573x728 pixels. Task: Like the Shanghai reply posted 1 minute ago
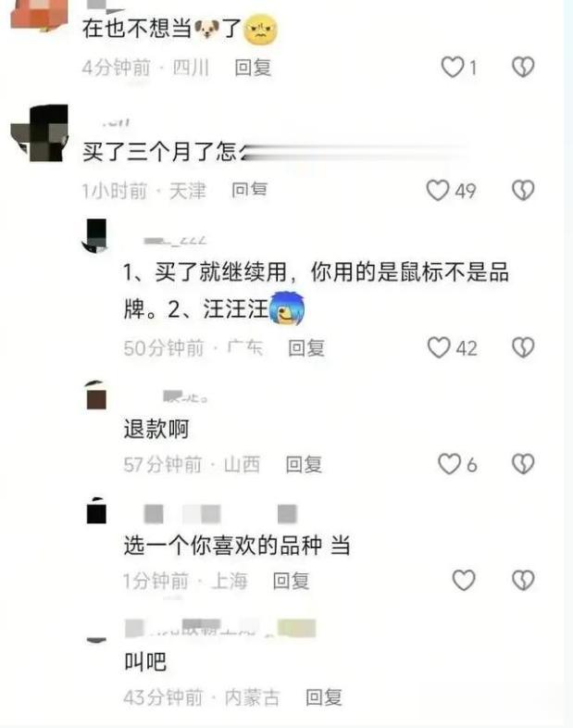tap(464, 581)
